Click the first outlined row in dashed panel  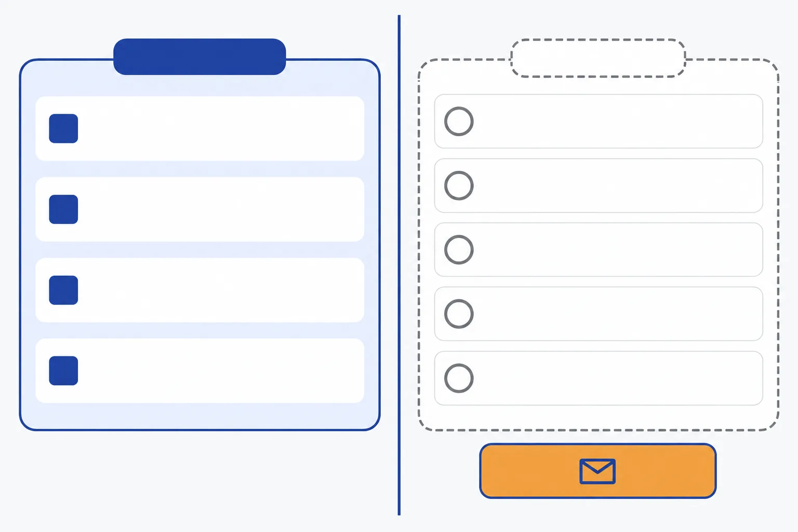(x=598, y=122)
